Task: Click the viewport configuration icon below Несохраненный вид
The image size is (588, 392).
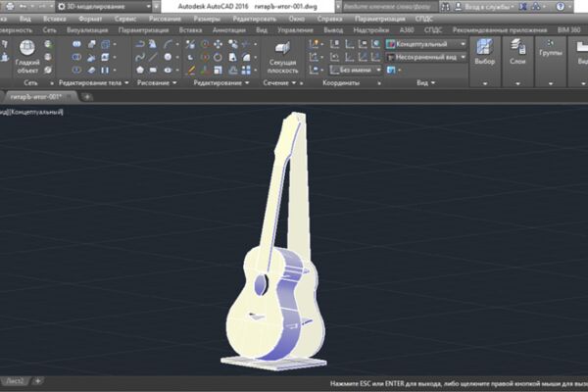Action: 391,70
